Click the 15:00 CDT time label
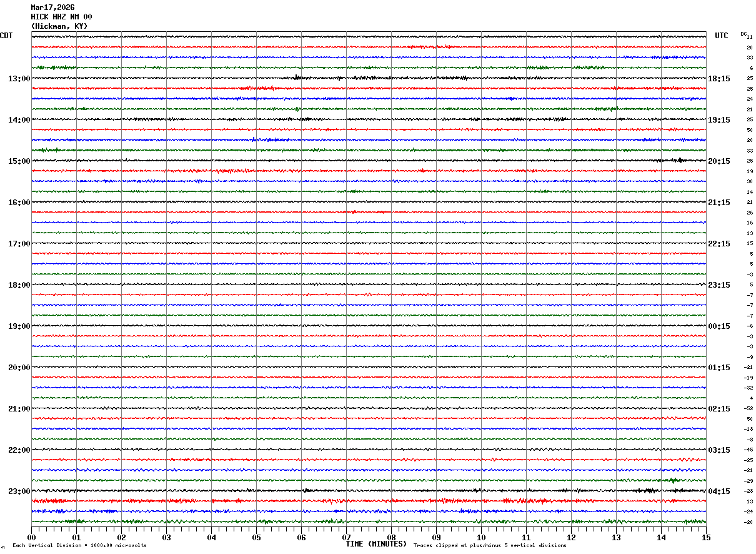756x554 pixels. click(19, 161)
